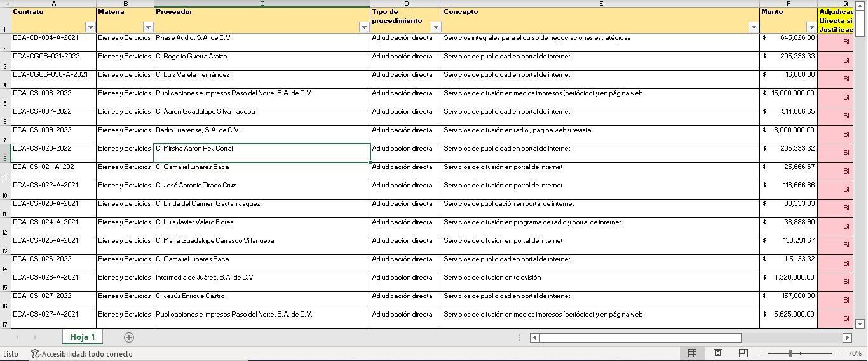Select Proveedor header cell

(262, 20)
